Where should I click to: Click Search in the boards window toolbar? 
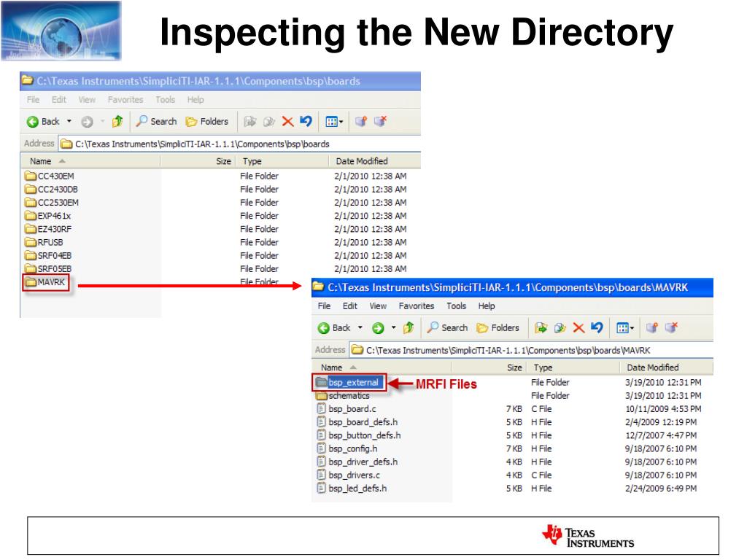tap(156, 122)
